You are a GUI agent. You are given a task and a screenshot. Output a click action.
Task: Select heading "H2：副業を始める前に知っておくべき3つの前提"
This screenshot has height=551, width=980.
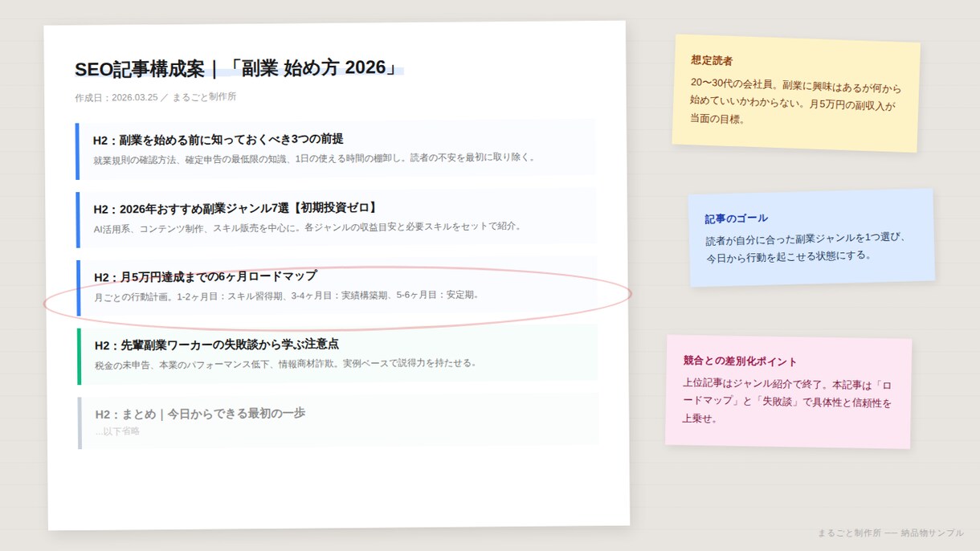point(218,139)
